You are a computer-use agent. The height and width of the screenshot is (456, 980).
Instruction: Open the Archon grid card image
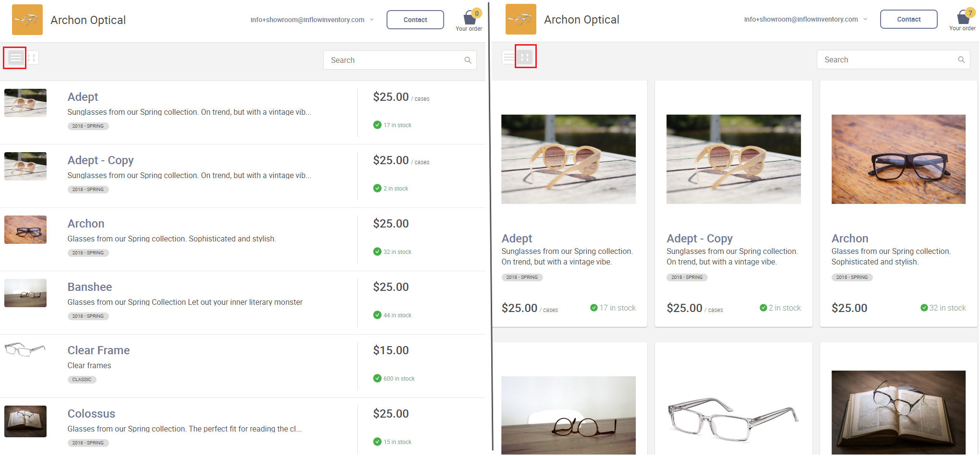tap(898, 159)
